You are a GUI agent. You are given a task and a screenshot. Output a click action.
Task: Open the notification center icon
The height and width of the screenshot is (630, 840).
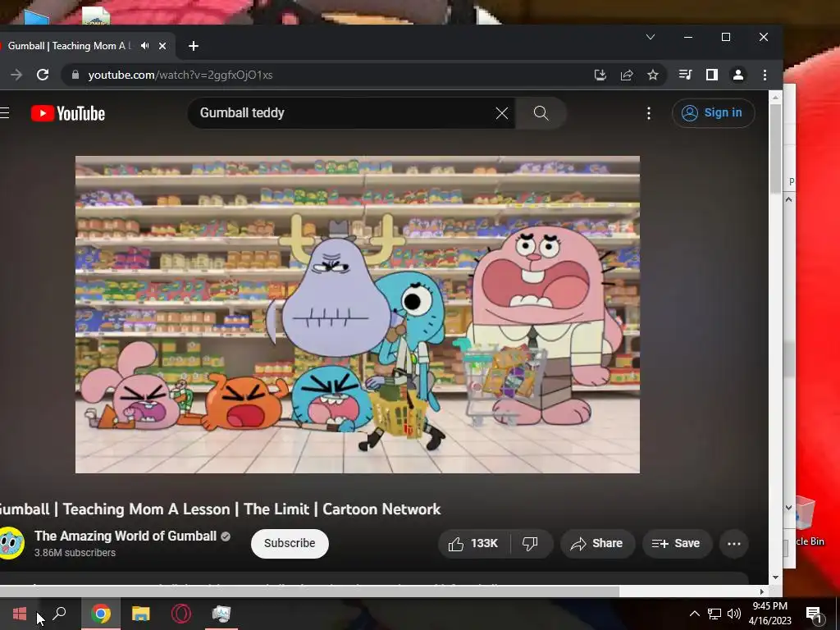[814, 614]
